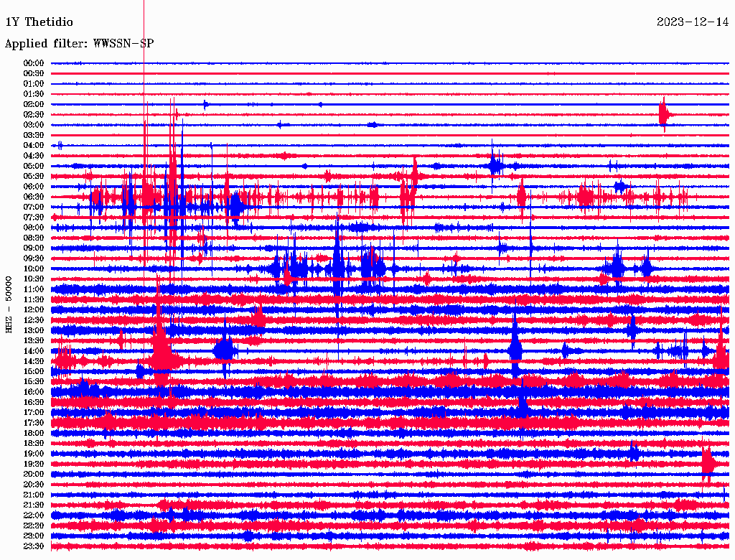Select the 20:00 time label
This screenshot has width=735, height=560.
34,475
